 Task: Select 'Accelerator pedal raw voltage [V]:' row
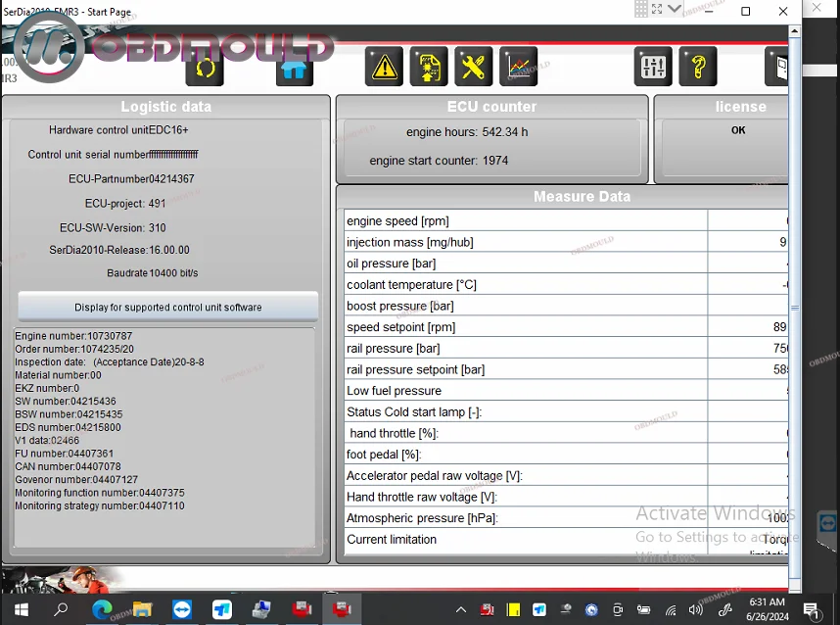click(566, 475)
